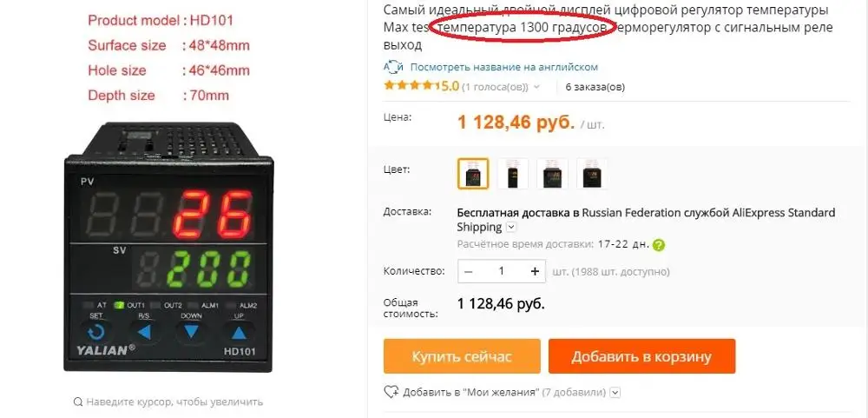Click the translate icon beside the English name link
Viewport: 868px width, 418px height.
pyautogui.click(x=393, y=67)
